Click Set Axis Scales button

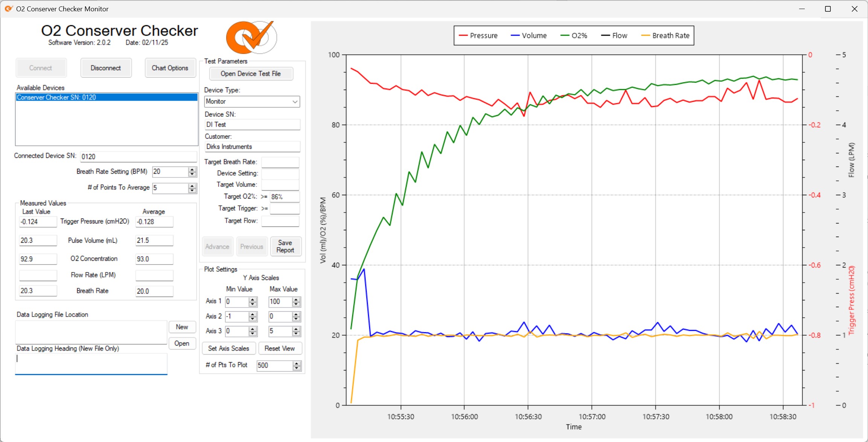coord(229,349)
